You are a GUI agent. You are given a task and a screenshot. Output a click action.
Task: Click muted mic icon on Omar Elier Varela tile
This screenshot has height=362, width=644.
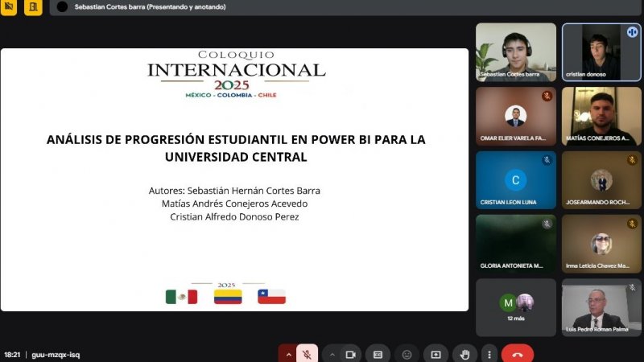[x=547, y=96]
